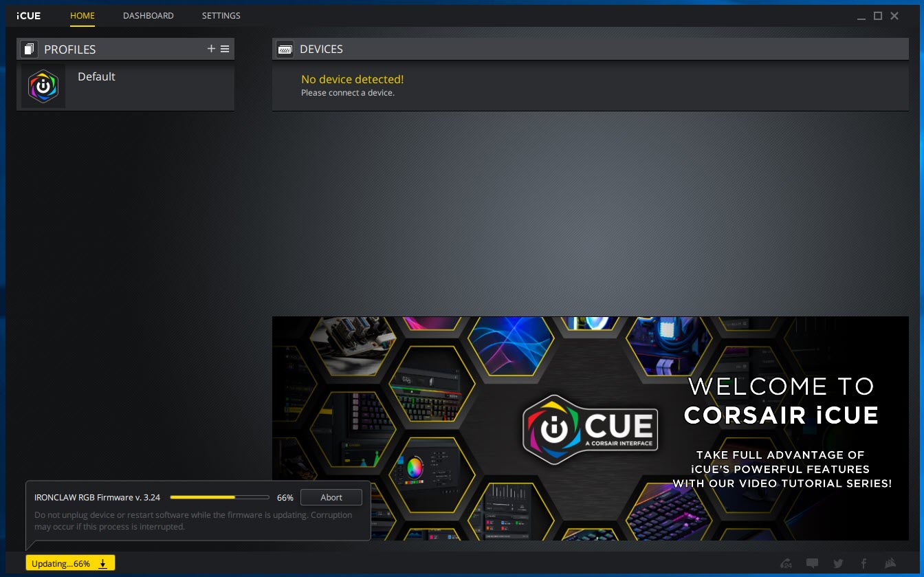Open the SETTINGS tab
Screen dimensions: 924x577
tap(221, 15)
